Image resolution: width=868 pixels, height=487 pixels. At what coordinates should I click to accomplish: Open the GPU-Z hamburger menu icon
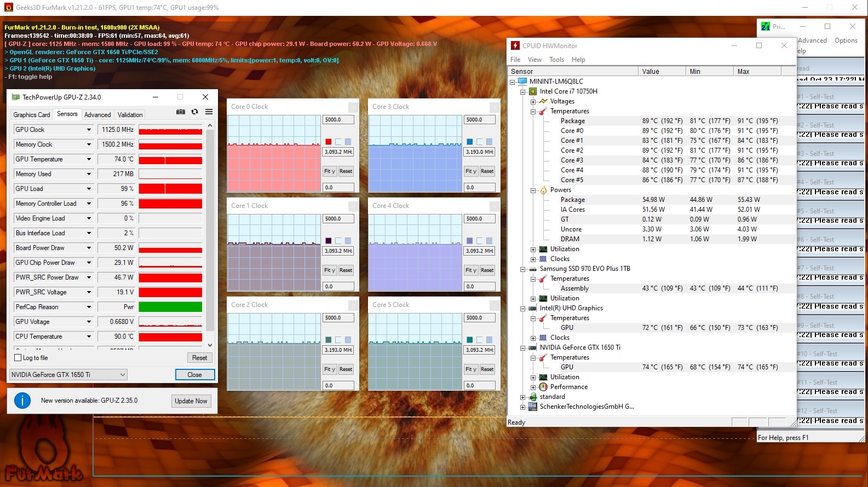209,112
